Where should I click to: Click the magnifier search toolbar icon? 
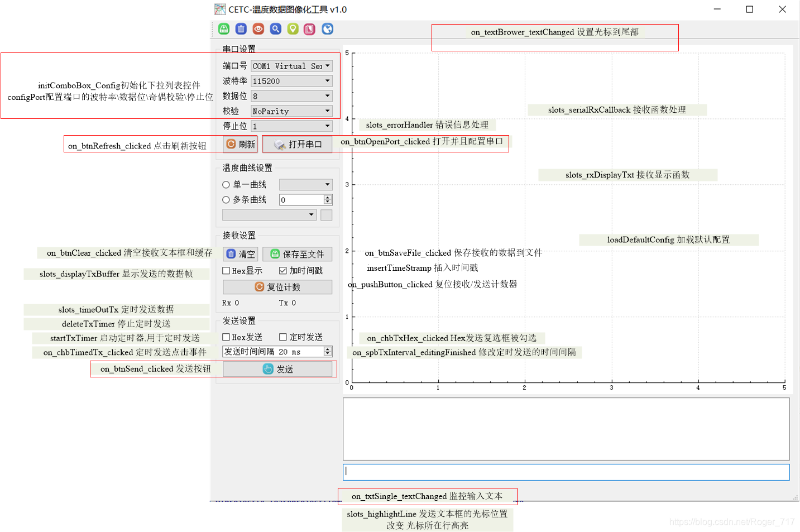[275, 29]
